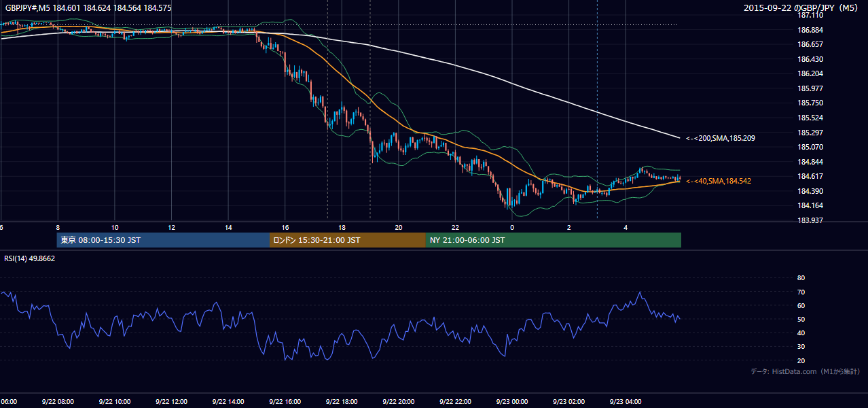
Task: Click the 186.884 price axis label
Action: (x=810, y=30)
